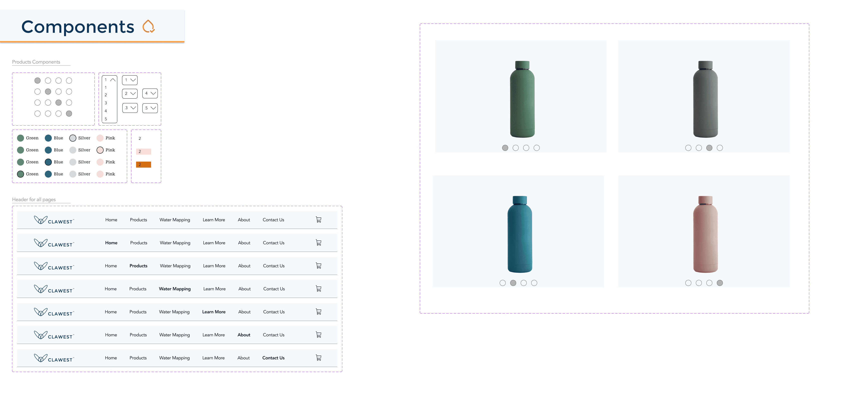Click the 'Header for all pages' section label
The image size is (868, 394).
pos(34,199)
